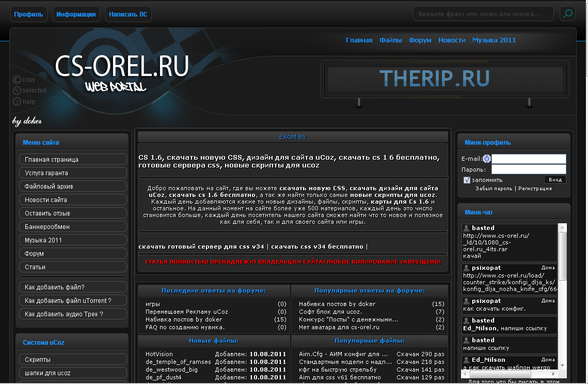This screenshot has width=588, height=384.
Task: Open 'Как добавить файл?' item
Action: (x=73, y=287)
